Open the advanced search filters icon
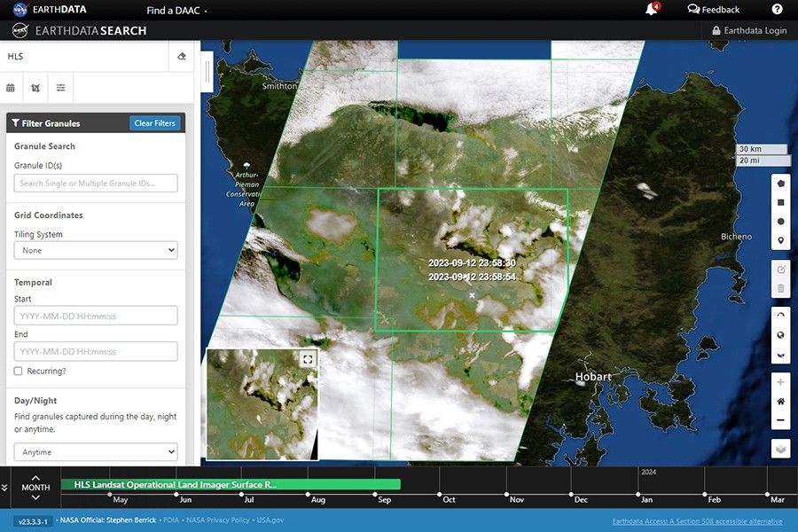 pos(60,88)
